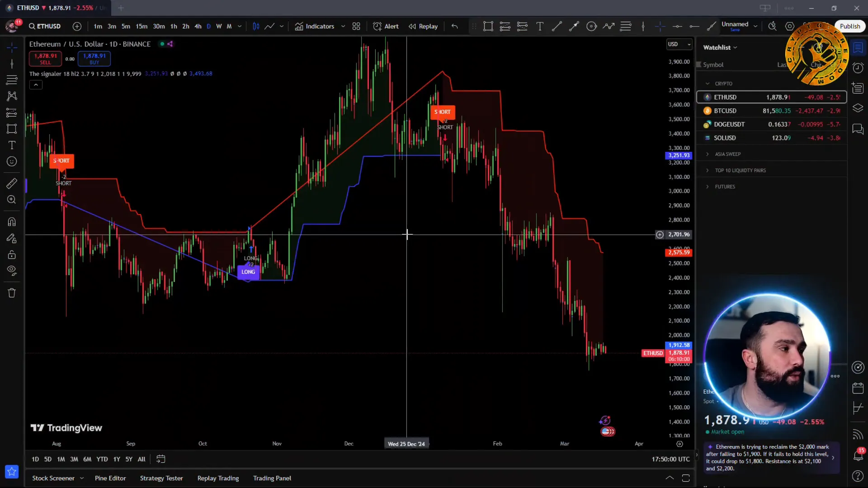Open the Unnamed layout dropdown arrow
The image size is (868, 488).
pos(755,26)
